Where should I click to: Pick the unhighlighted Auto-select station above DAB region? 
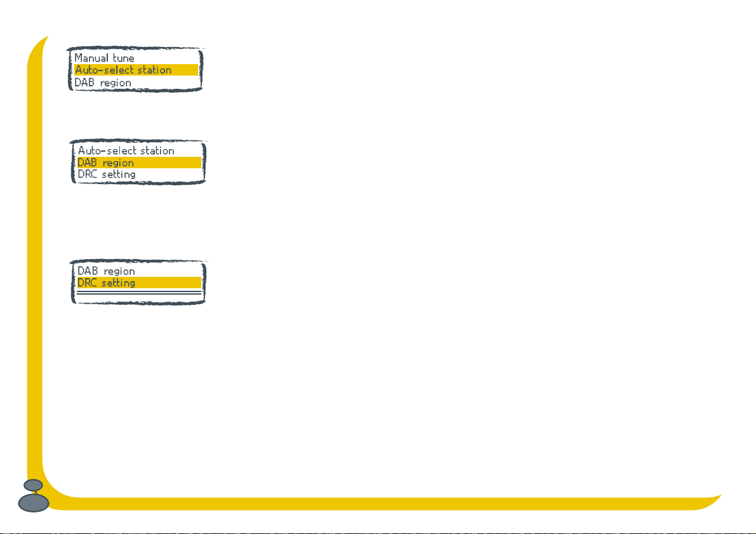pos(126,150)
